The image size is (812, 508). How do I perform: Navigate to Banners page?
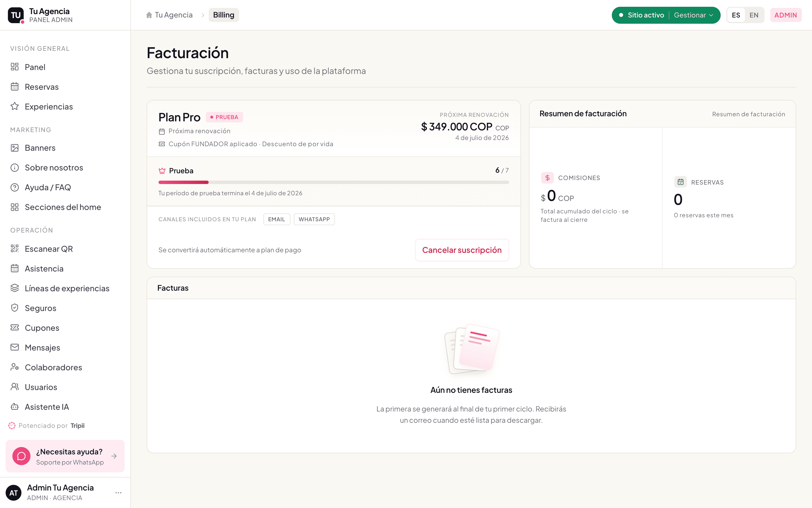pos(65,148)
